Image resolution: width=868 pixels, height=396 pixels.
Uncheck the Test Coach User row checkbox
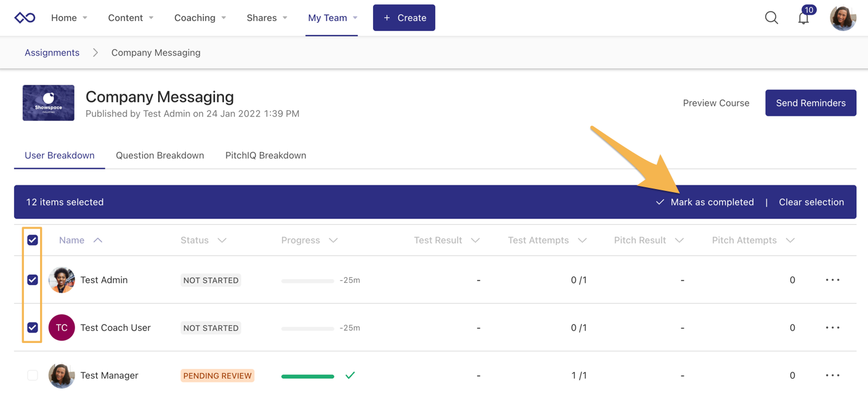pyautogui.click(x=33, y=328)
